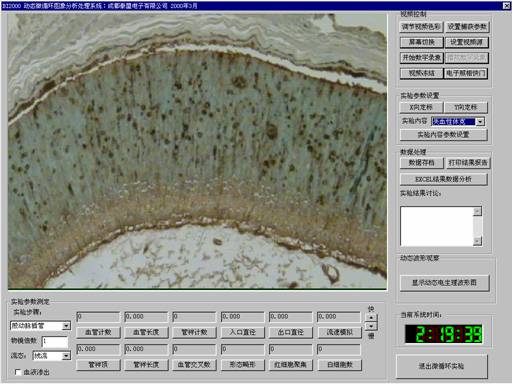Decrease speed with the 慢 down arrow
This screenshot has height=384, width=512.
371,326
